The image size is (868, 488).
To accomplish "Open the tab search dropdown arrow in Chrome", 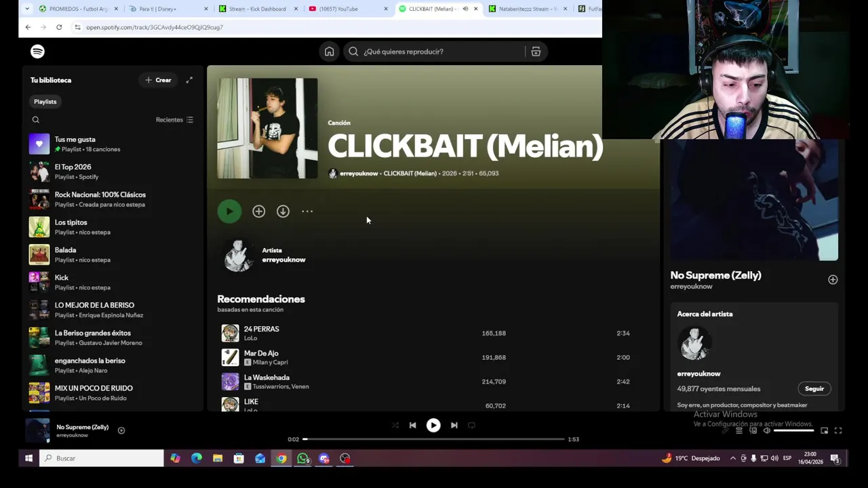I will [26, 9].
